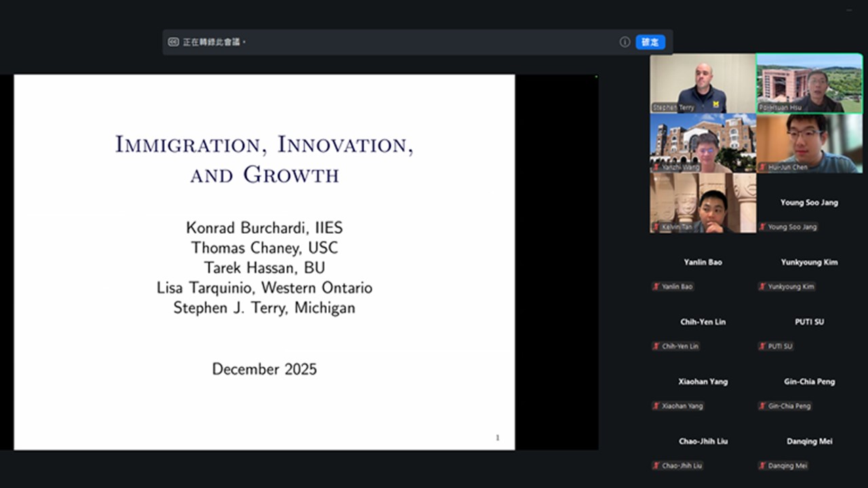Select Hui-Jun Chen's video tile

[x=810, y=142]
